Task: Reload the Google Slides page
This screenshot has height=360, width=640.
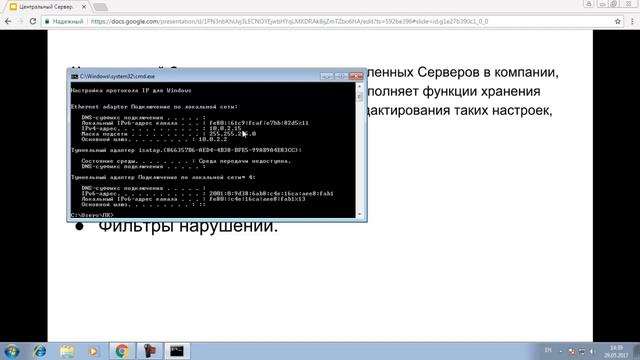Action: tap(33, 21)
